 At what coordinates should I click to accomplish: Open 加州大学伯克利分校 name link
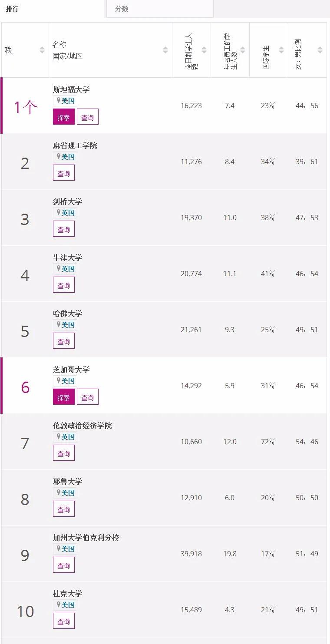[x=86, y=538]
